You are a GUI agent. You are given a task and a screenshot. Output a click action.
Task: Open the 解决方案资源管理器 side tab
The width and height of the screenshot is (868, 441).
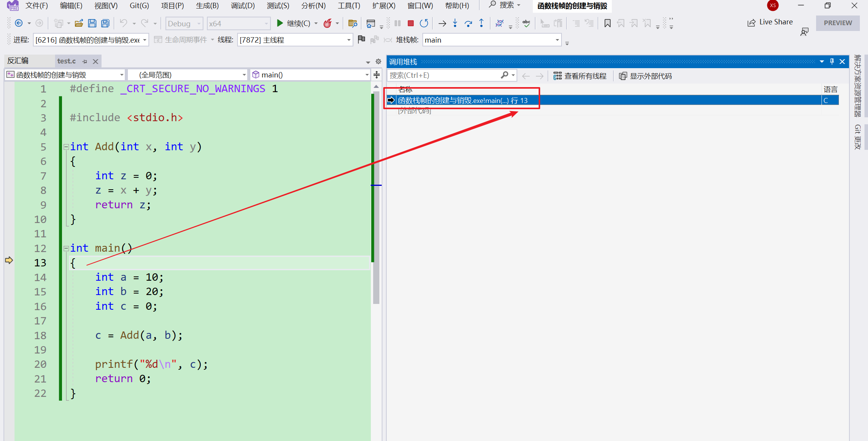pos(858,86)
